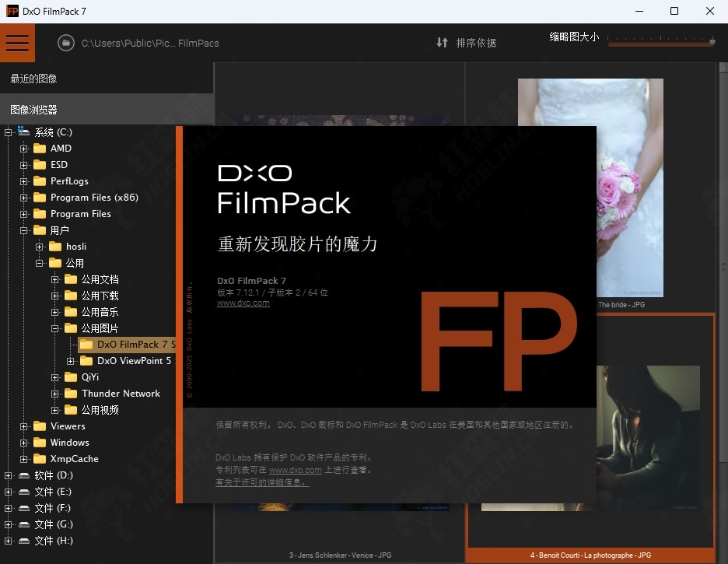
Task: Click the PerfLogs folder icon
Action: (40, 181)
